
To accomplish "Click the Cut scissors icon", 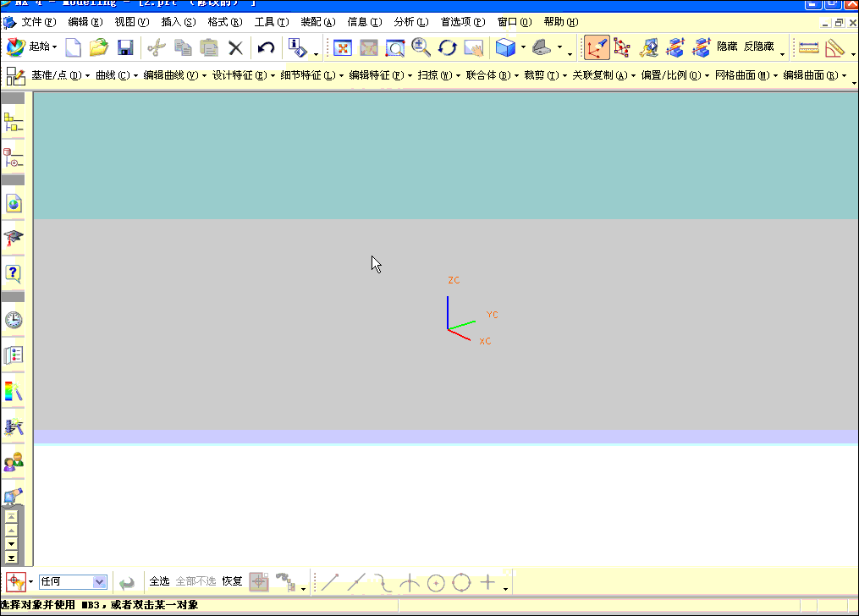I will pyautogui.click(x=157, y=47).
